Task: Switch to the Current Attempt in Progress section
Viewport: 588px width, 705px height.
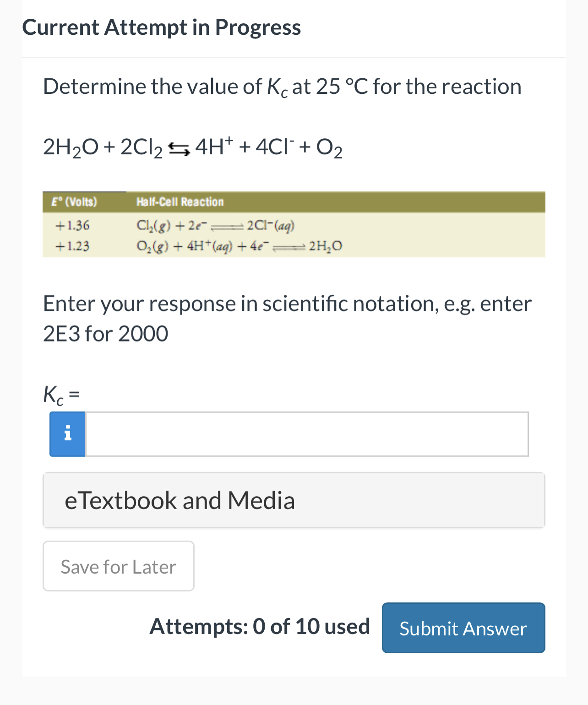Action: [x=162, y=27]
